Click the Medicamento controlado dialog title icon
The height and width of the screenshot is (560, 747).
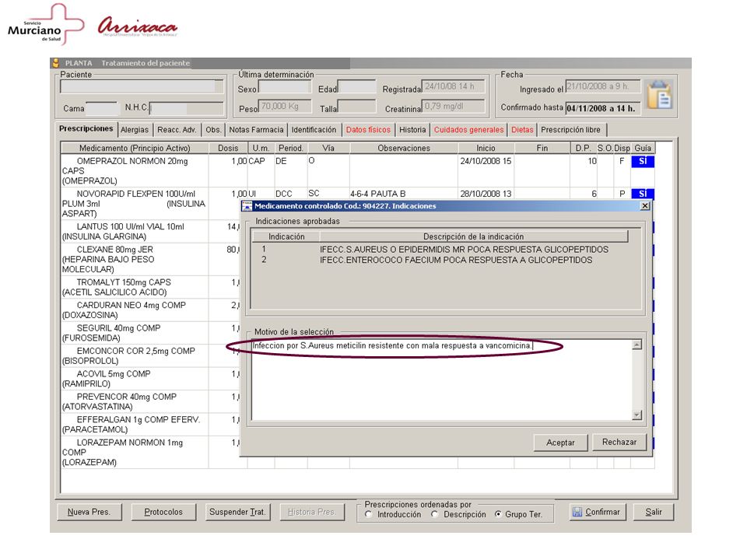pos(247,206)
